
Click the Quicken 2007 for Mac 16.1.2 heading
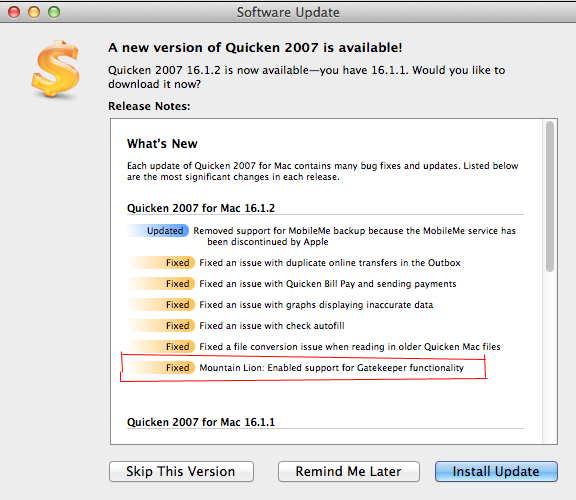tap(201, 208)
